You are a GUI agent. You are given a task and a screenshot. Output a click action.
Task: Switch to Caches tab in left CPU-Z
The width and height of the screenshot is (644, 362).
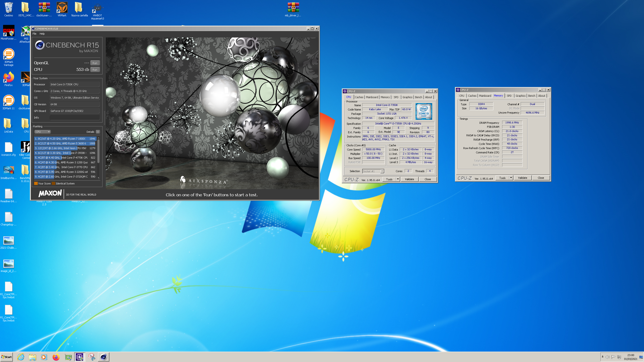pos(359,97)
